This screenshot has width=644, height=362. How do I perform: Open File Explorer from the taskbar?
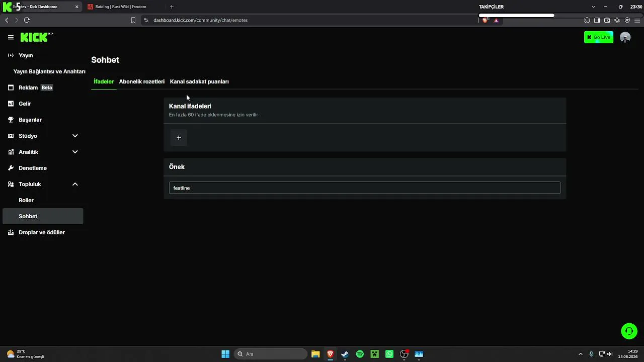pyautogui.click(x=315, y=354)
